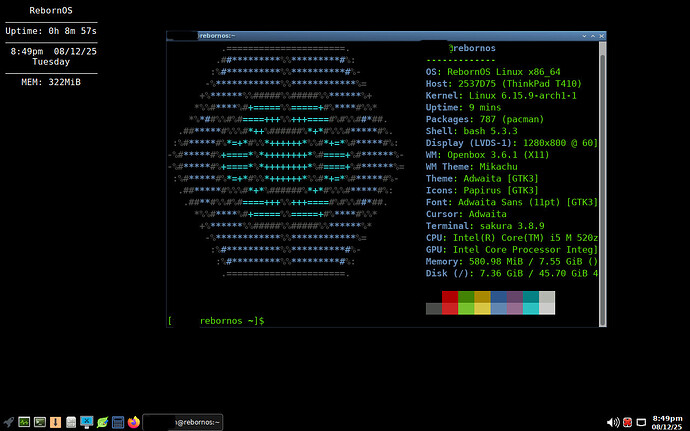
Task: Close the sakura terminal window
Action: 602,36
